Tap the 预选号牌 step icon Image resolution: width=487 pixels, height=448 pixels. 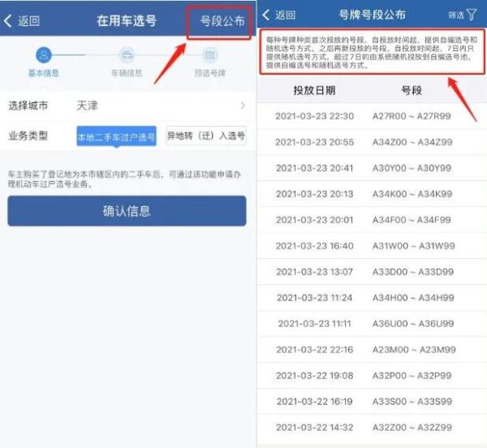pos(210,55)
